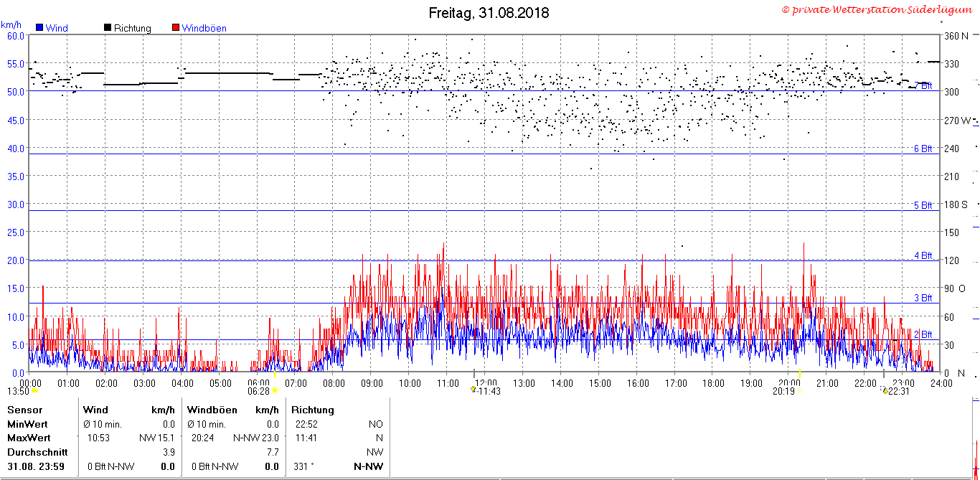Click the blue Wind legend square
The image size is (980, 480).
pyautogui.click(x=39, y=28)
